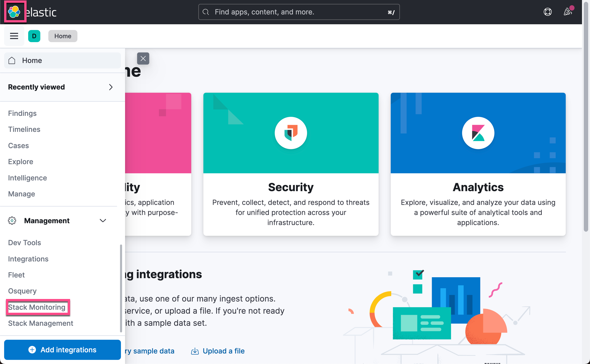
Task: Open Fleet in the side menu
Action: 16,275
